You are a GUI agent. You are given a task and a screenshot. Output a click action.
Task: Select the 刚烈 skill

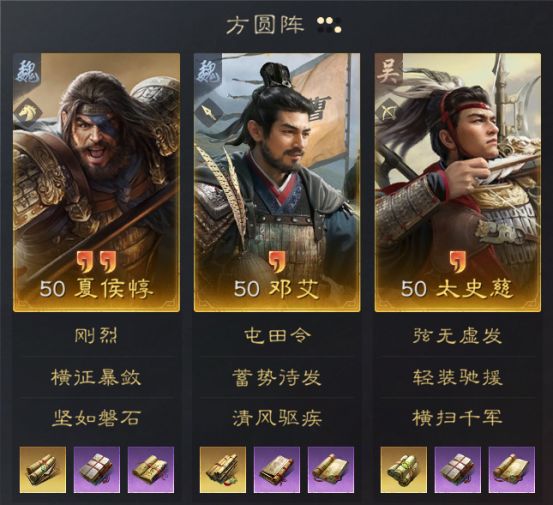point(96,336)
